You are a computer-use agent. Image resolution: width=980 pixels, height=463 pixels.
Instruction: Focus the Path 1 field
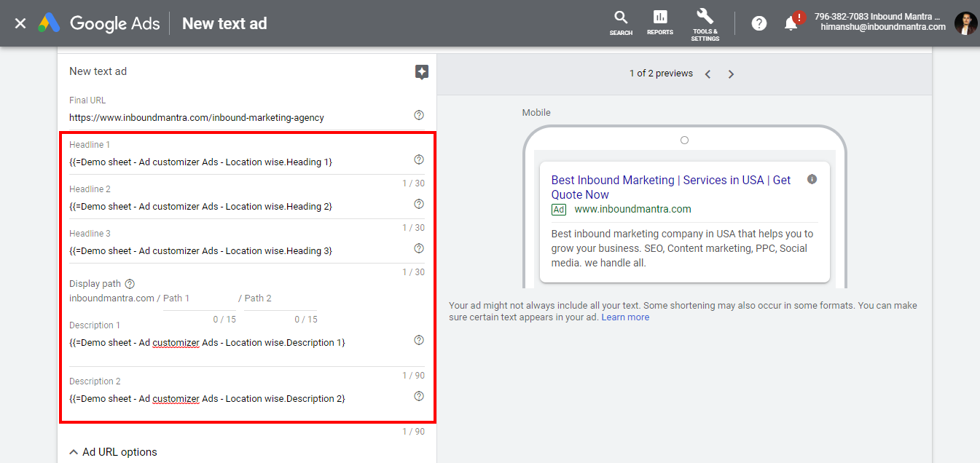[x=199, y=299]
